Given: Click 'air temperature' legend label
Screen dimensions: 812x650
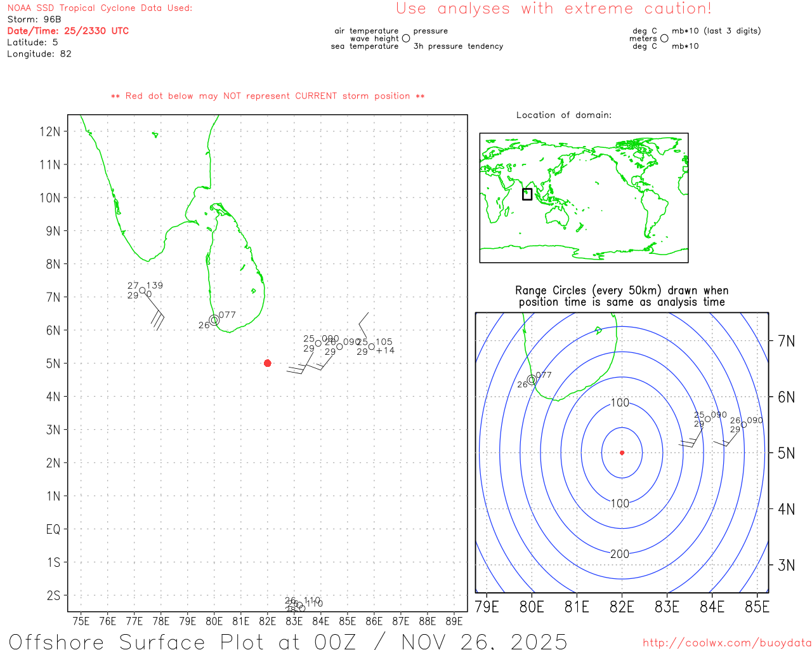Looking at the screenshot, I should click(x=367, y=31).
